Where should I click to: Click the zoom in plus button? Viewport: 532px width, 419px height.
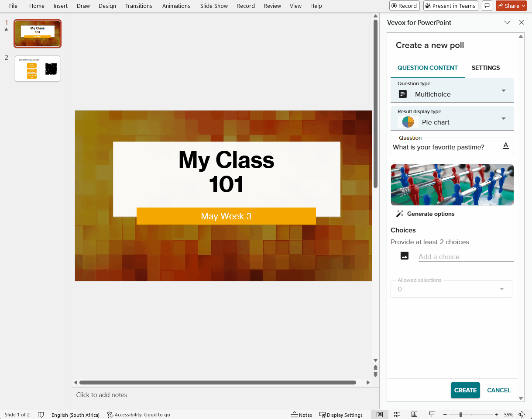click(496, 415)
